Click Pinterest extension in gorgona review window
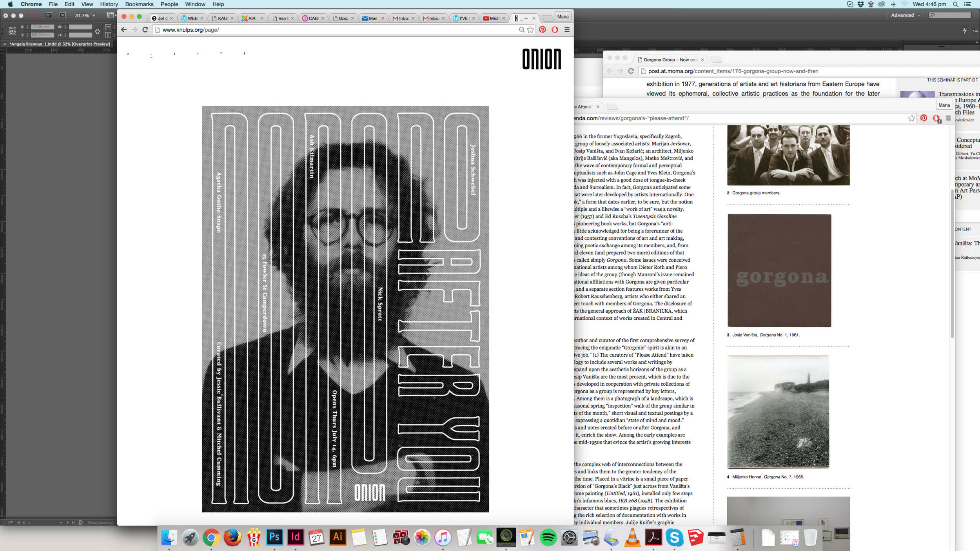The image size is (980, 551). point(924,118)
